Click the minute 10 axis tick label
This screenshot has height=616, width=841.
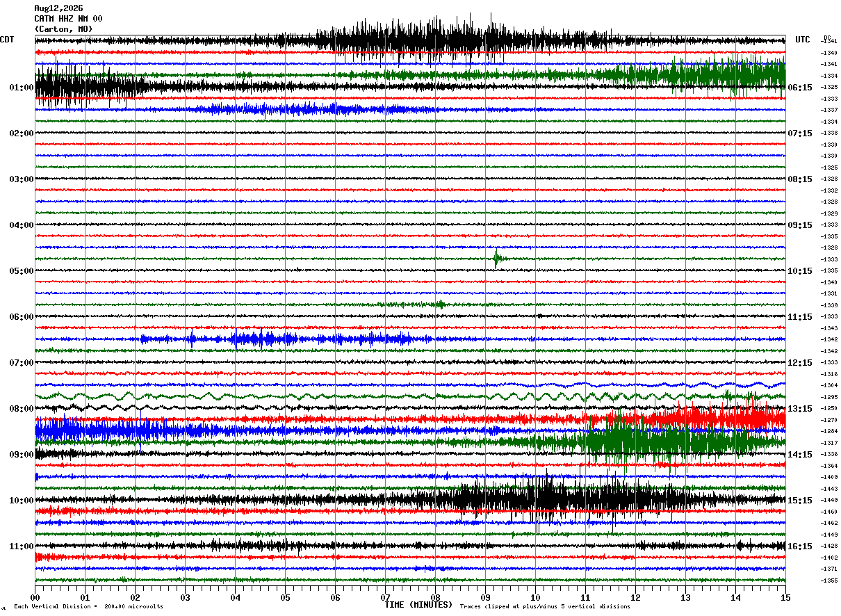pos(535,597)
